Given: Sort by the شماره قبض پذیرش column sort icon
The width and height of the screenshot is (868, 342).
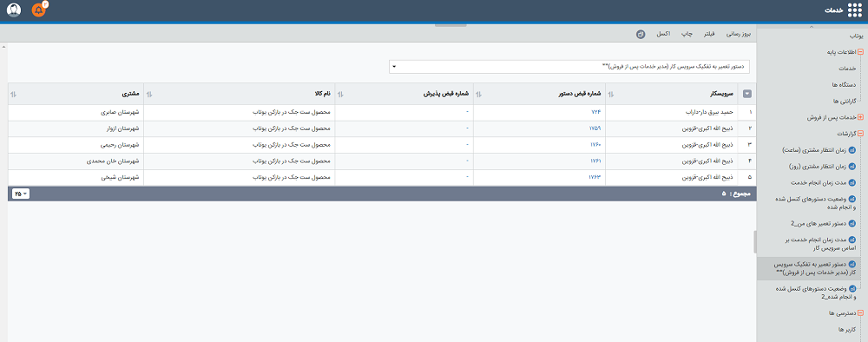Looking at the screenshot, I should [340, 94].
